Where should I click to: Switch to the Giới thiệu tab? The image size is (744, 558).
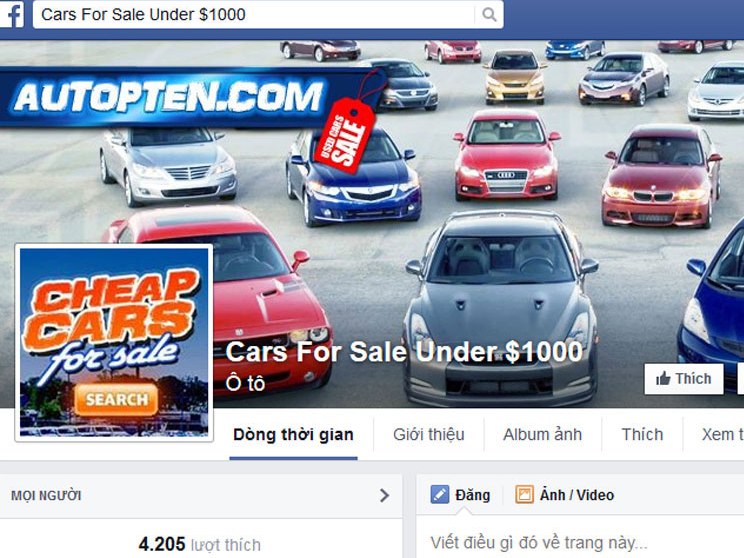[428, 435]
